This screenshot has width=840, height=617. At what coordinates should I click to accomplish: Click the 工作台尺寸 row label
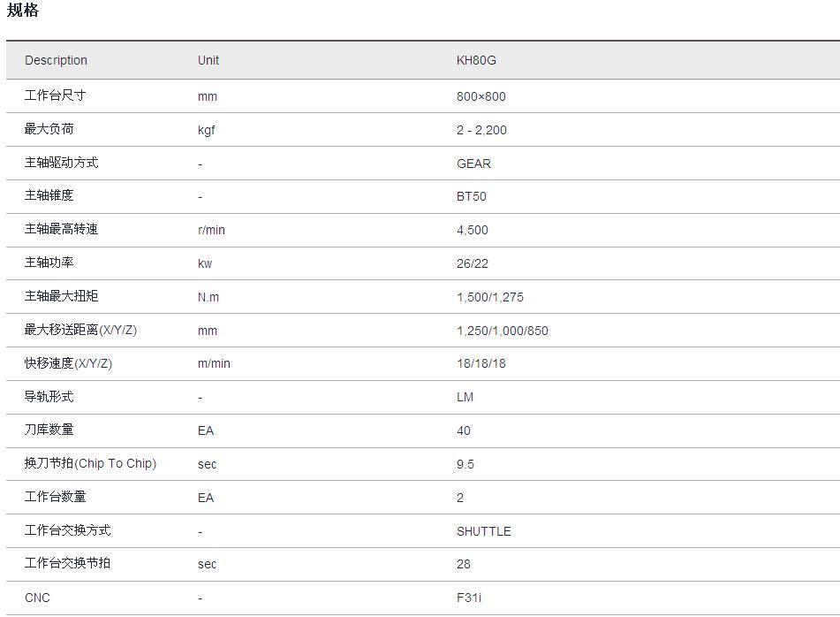click(55, 95)
